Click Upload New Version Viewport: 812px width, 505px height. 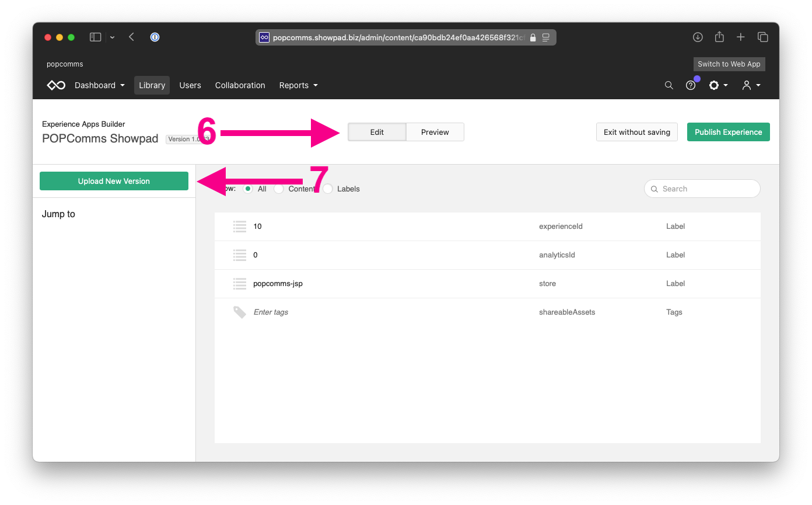click(x=114, y=181)
